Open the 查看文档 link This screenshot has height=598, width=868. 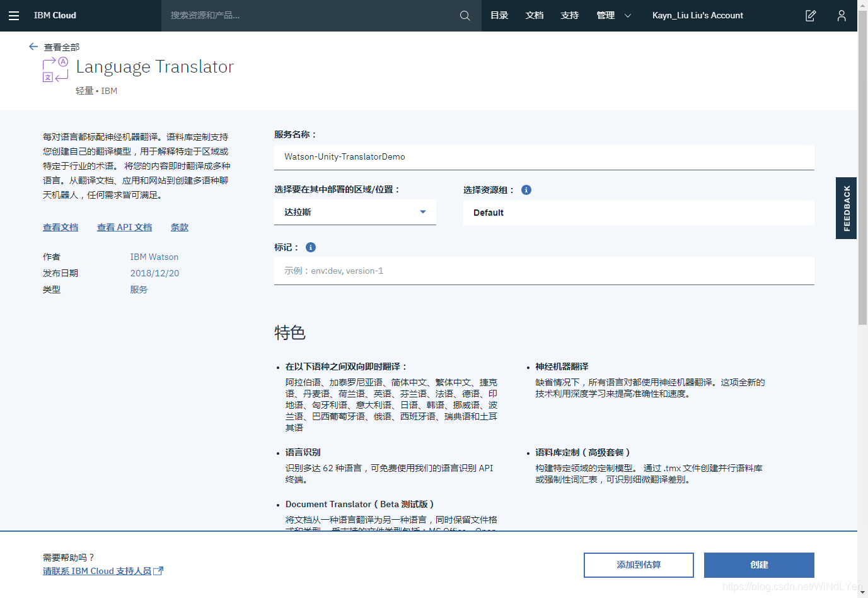click(61, 228)
